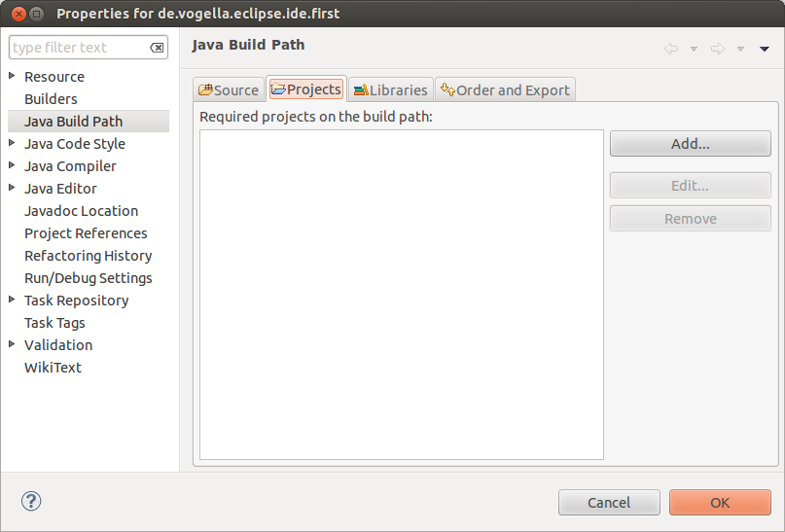Screen dimensions: 785x532
Task: Click the Projects tab folder icon
Action: tap(278, 89)
